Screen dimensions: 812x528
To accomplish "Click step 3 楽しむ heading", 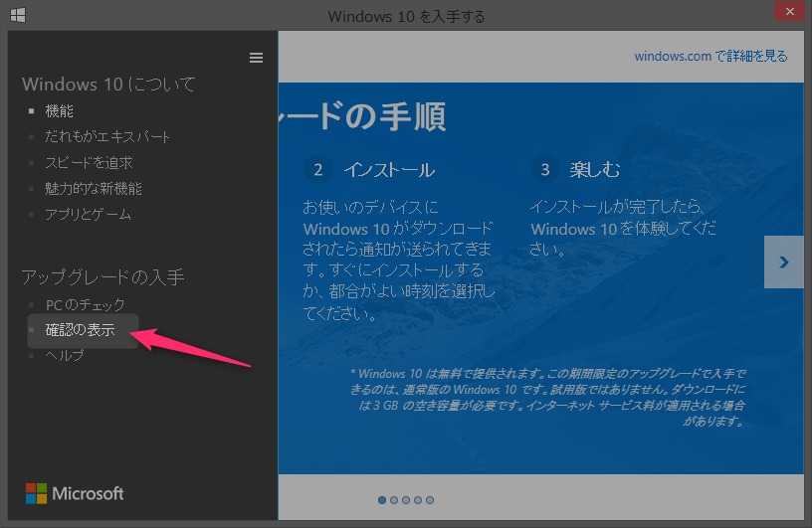I will click(x=594, y=169).
